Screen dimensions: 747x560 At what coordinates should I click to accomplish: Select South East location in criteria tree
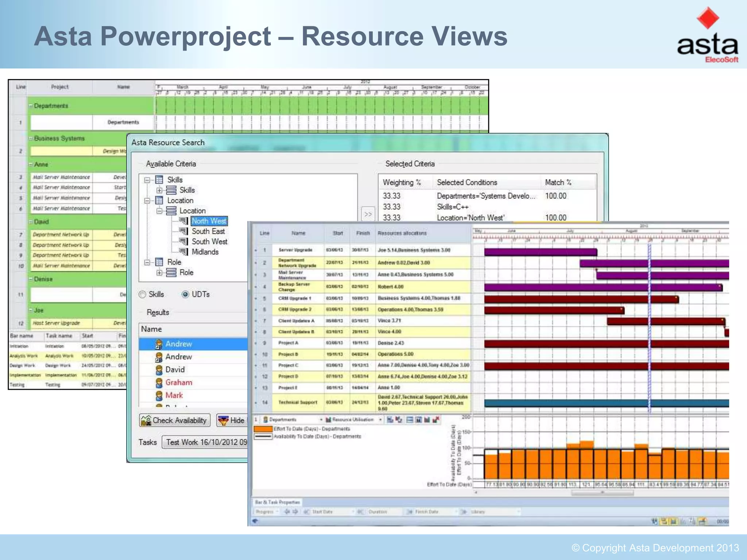(x=208, y=231)
